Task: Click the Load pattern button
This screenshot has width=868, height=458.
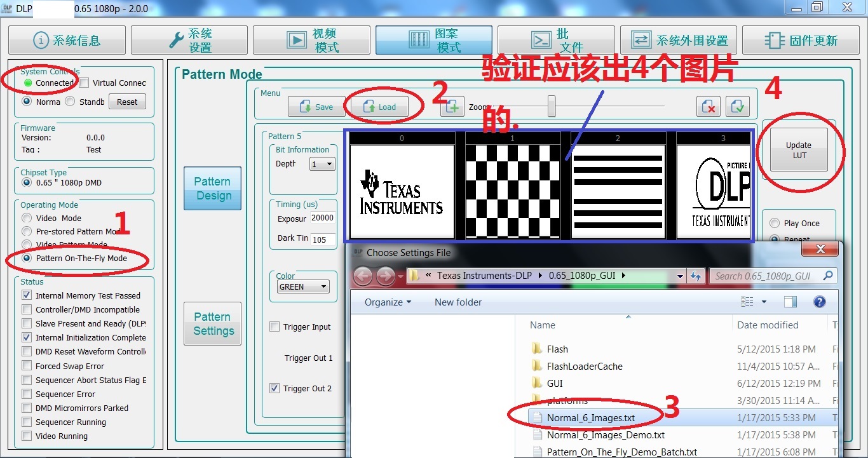Action: pos(379,107)
